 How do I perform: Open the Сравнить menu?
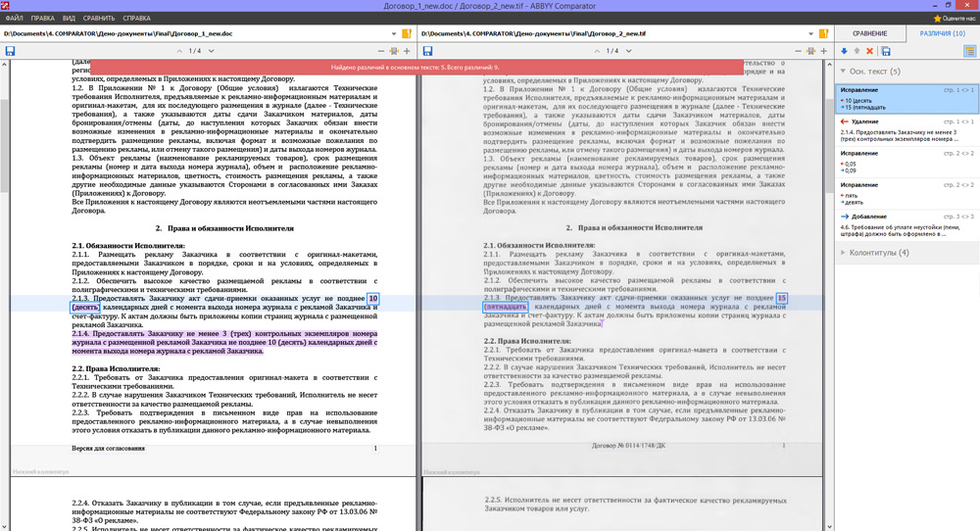click(x=99, y=18)
